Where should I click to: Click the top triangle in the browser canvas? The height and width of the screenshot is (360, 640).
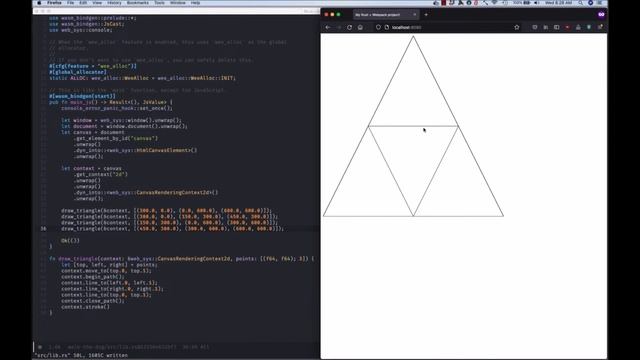pyautogui.click(x=413, y=96)
